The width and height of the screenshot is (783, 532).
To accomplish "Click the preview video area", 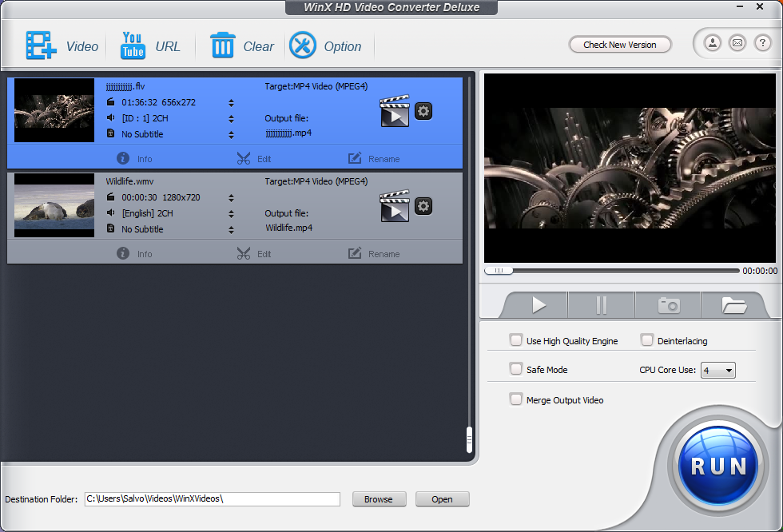I will (x=630, y=169).
